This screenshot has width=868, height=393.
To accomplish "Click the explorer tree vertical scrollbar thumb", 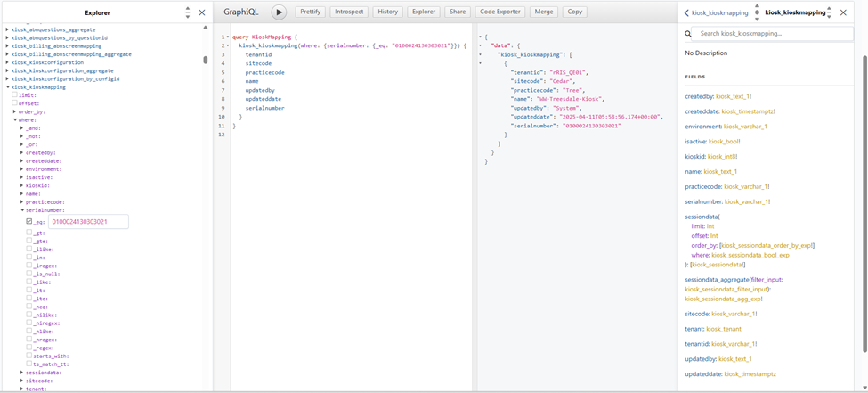I will 206,60.
